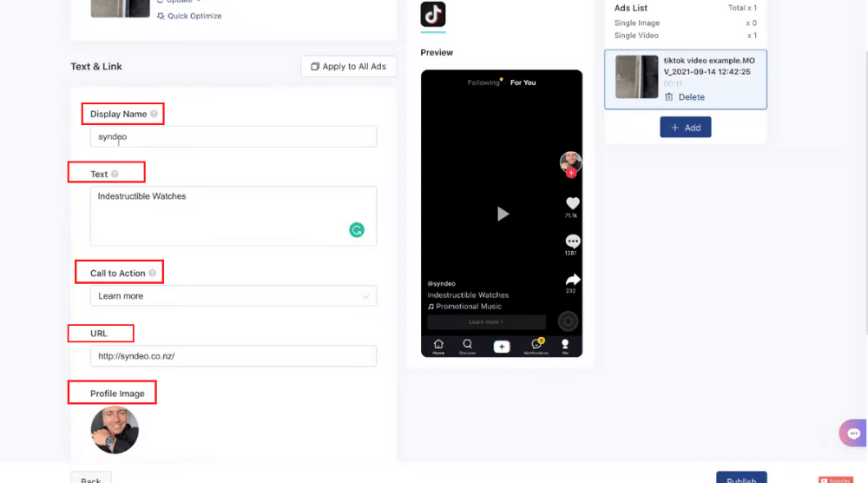The height and width of the screenshot is (483, 868).
Task: Click the Single Video count row
Action: (686, 36)
